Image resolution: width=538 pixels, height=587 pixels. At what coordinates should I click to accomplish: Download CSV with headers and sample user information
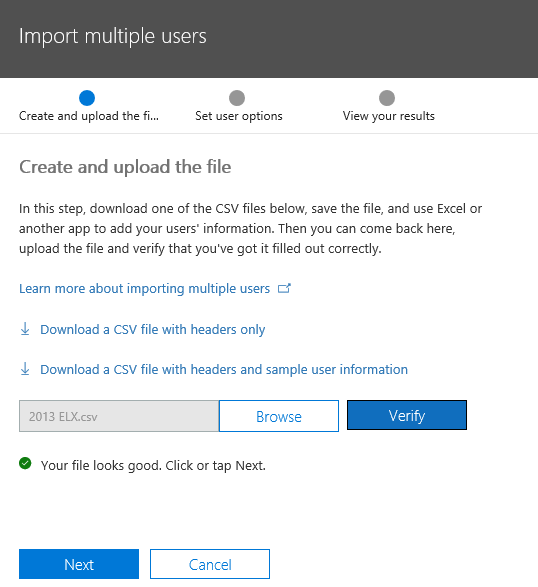[x=224, y=369]
